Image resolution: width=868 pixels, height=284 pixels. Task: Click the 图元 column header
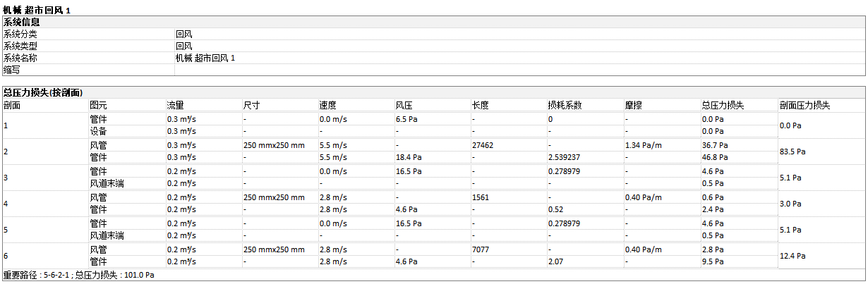98,106
